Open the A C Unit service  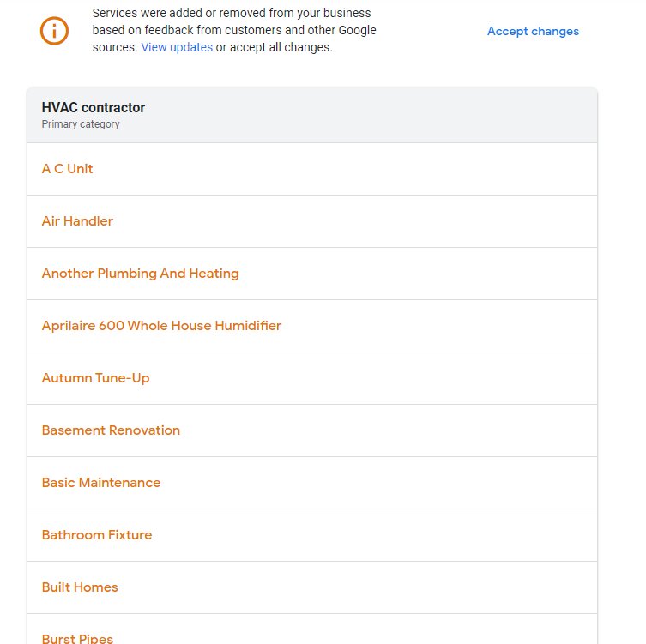pos(67,169)
